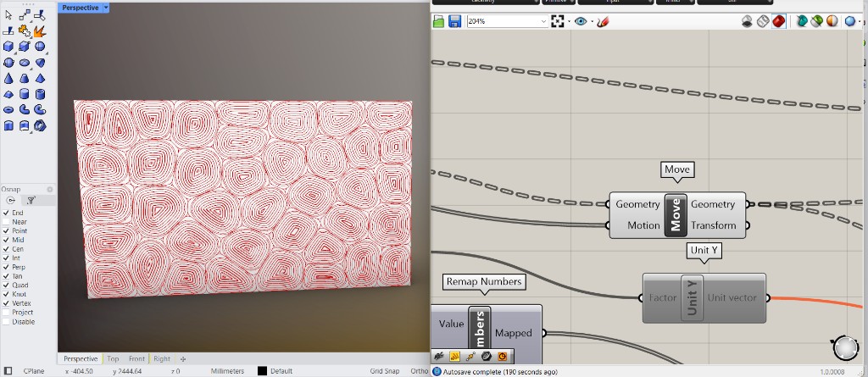Screen dimensions: 868x377
Task: Switch to the Right viewport tab
Action: (162, 358)
